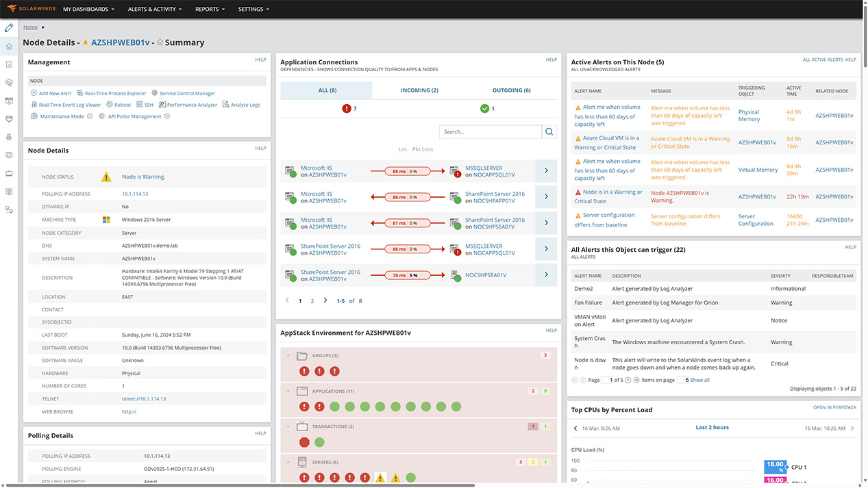
Task: Click the magnifier icon in Application Connections search
Action: [548, 131]
